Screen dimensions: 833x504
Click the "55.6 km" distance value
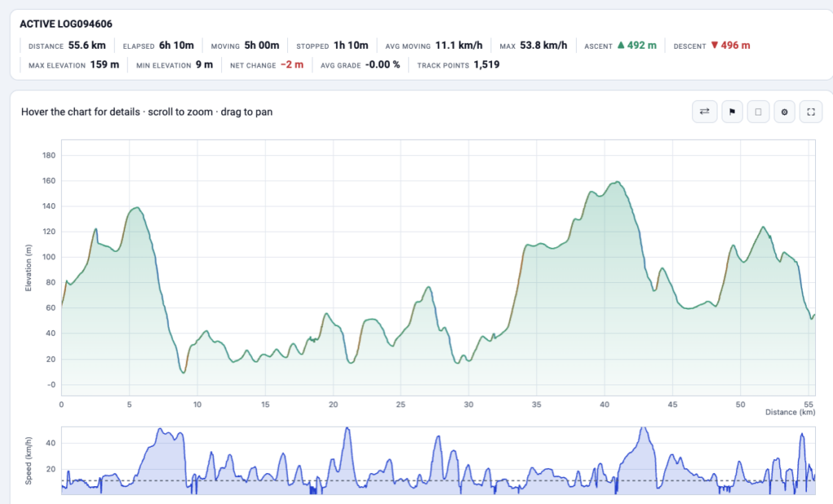[x=86, y=46]
